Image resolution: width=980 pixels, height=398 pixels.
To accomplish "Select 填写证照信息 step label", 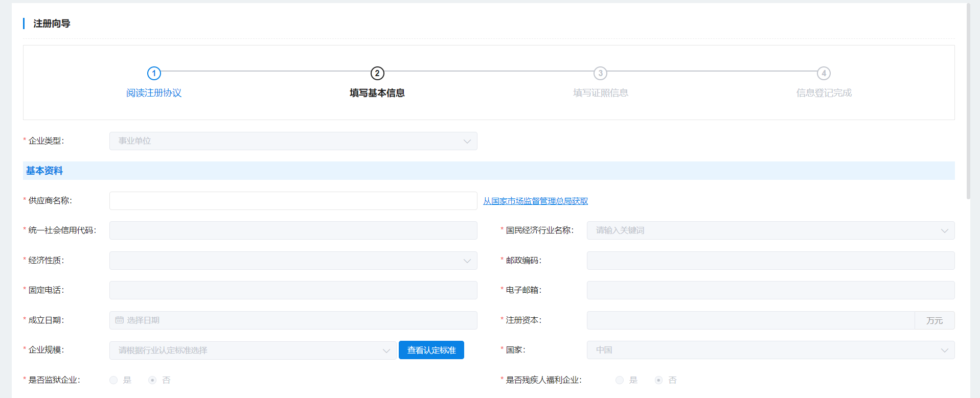I will [x=601, y=93].
